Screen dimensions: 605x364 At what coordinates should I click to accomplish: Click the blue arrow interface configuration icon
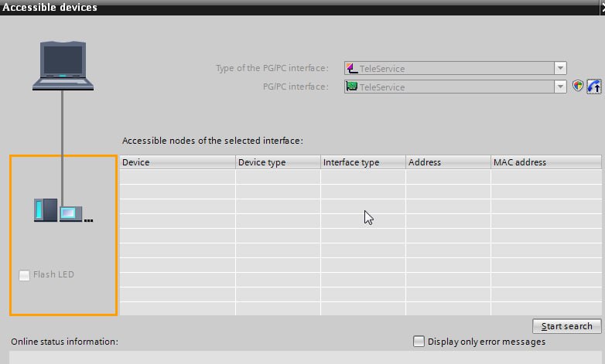[594, 87]
